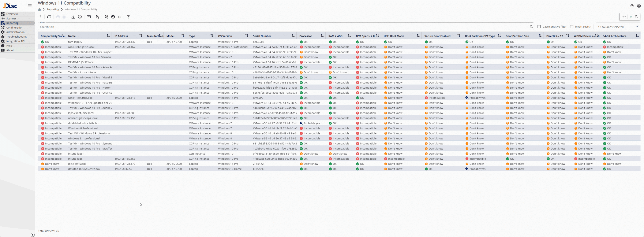Viewport: 644px width, 237px height.
Task: Show the pie chart visualization
Action: coord(113,17)
